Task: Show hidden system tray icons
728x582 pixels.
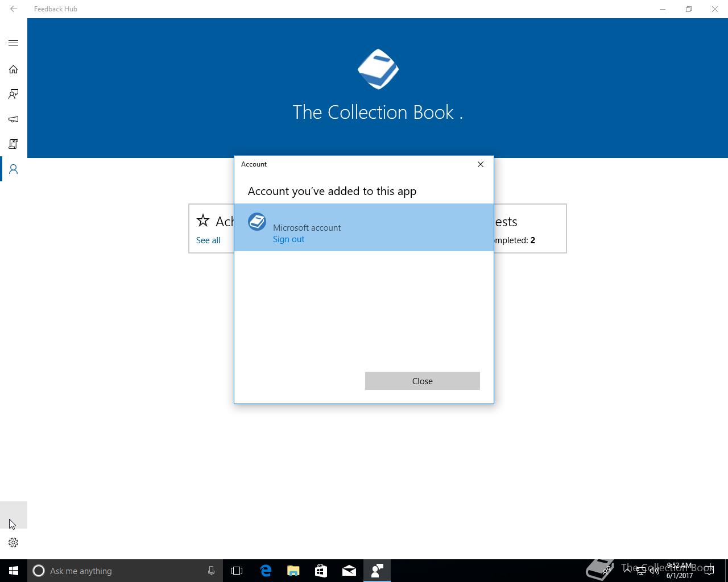Action: pyautogui.click(x=627, y=570)
